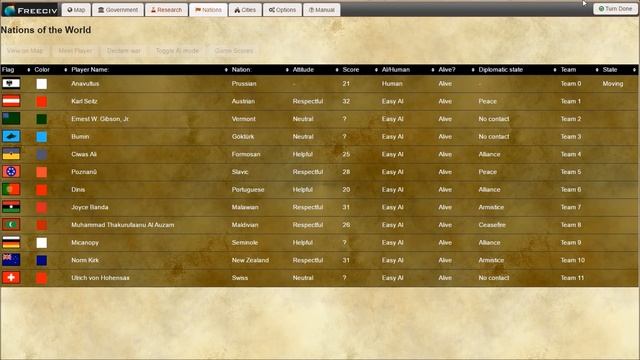Image resolution: width=640 pixels, height=360 pixels.
Task: Sort table by Score column
Action: click(360, 70)
